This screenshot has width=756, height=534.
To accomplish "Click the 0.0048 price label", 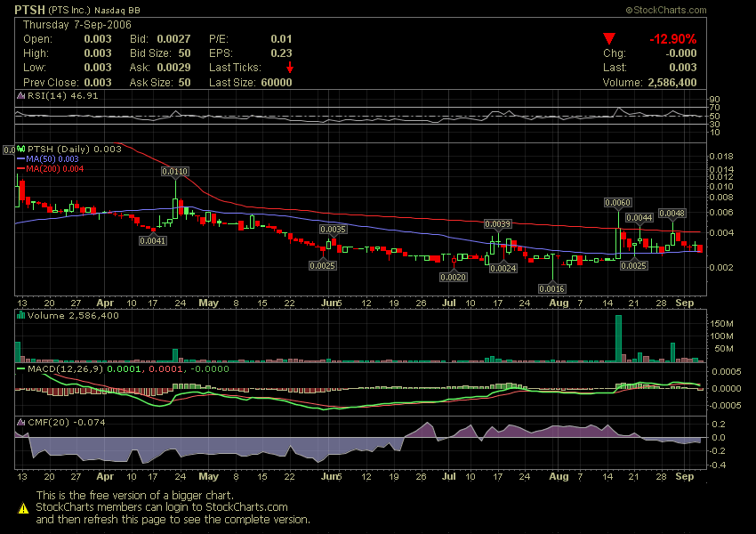I will 672,214.
